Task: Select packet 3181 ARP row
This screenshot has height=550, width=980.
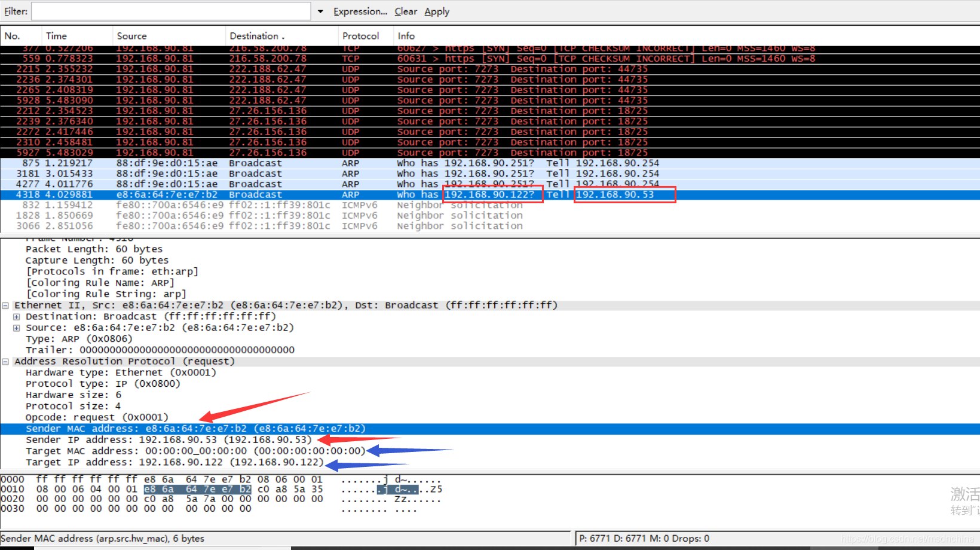Action: 490,174
